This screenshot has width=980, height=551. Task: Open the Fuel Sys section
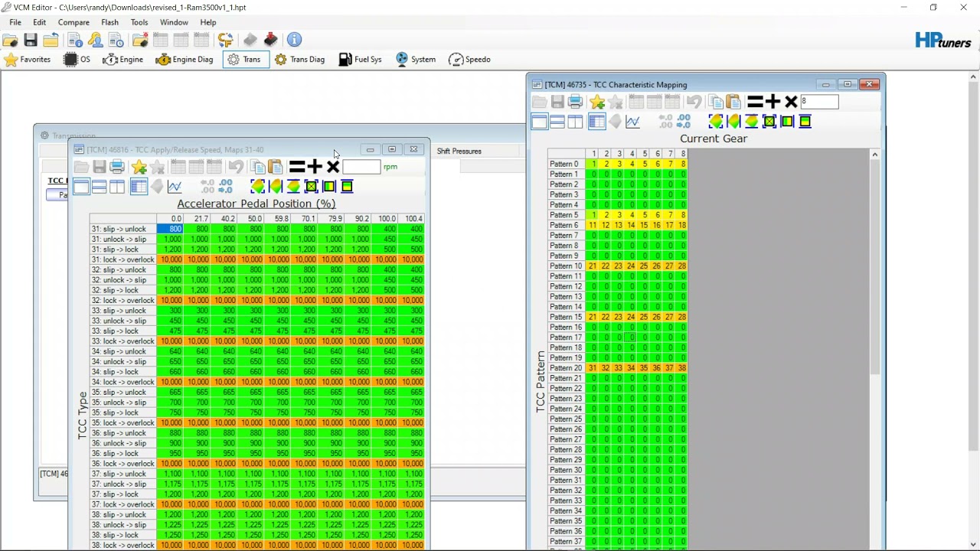click(360, 60)
